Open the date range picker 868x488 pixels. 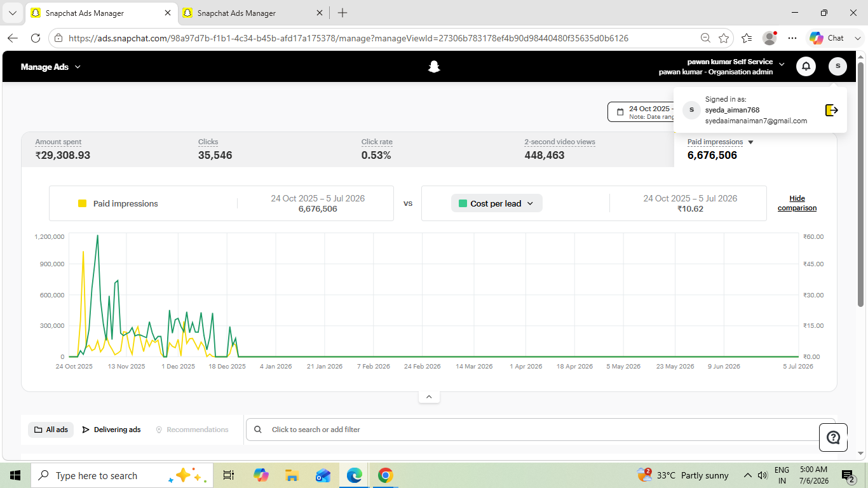(x=641, y=112)
